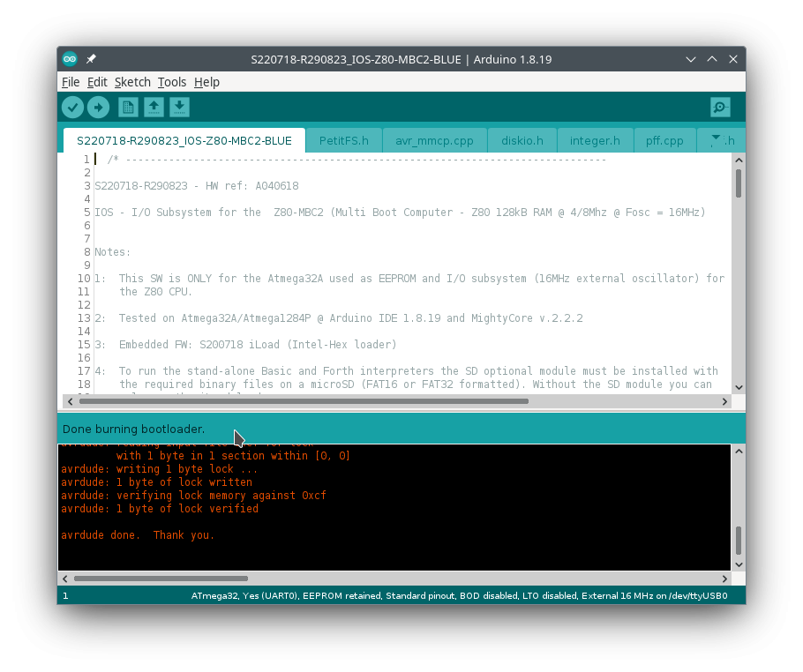Click the line number indicator in status bar

[x=65, y=596]
